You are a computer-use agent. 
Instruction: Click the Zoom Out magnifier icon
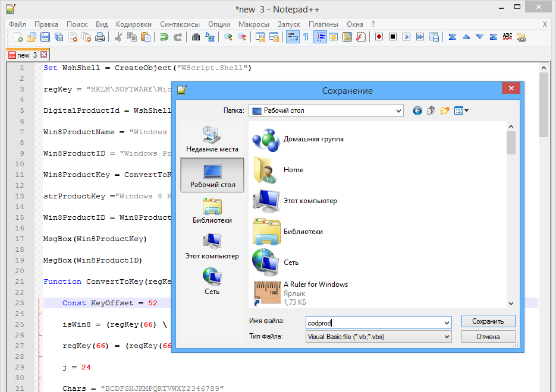(x=242, y=37)
